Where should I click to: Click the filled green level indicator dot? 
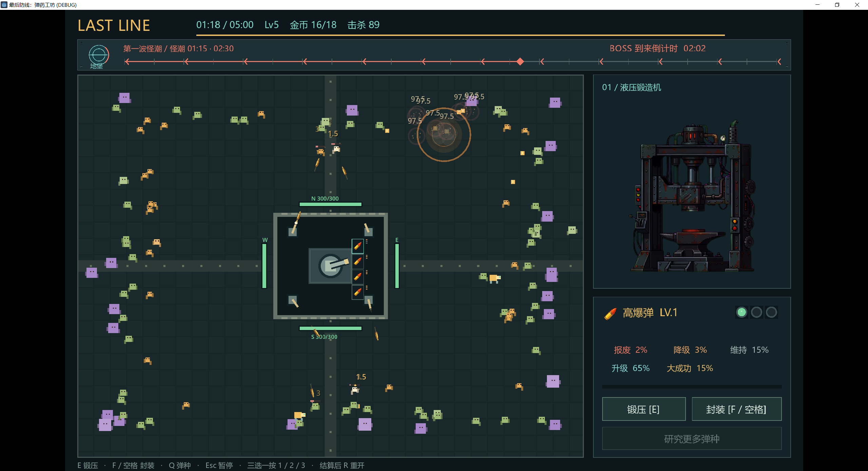click(x=742, y=312)
